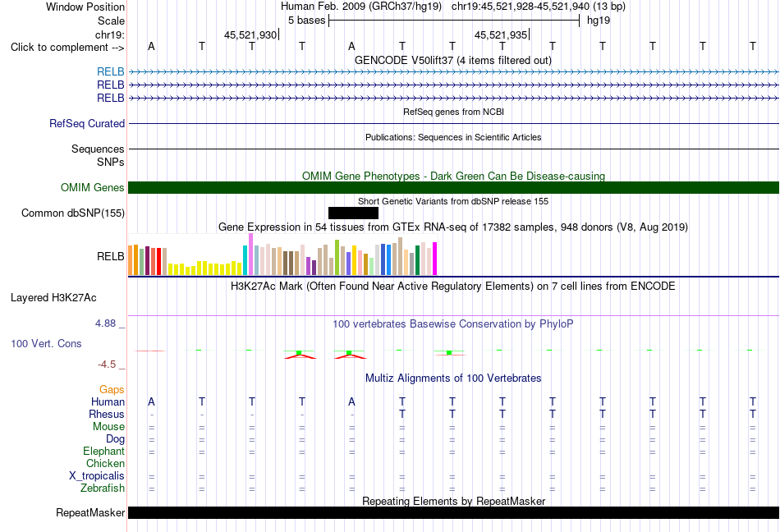This screenshot has height=532, width=780.
Task: Click the Elephant species label
Action: pos(103,452)
